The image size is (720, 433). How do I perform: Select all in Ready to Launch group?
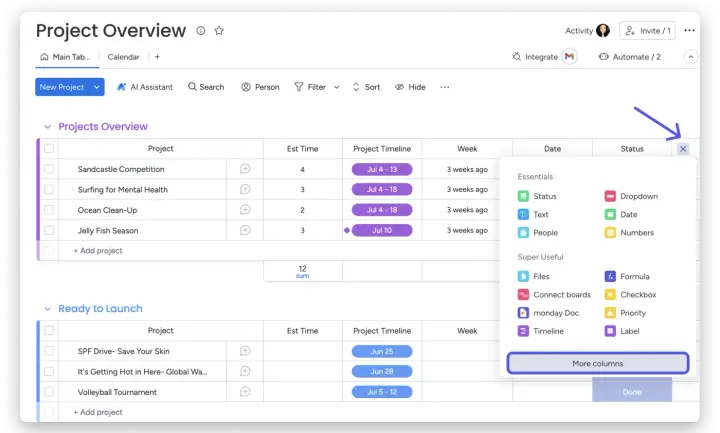click(49, 331)
